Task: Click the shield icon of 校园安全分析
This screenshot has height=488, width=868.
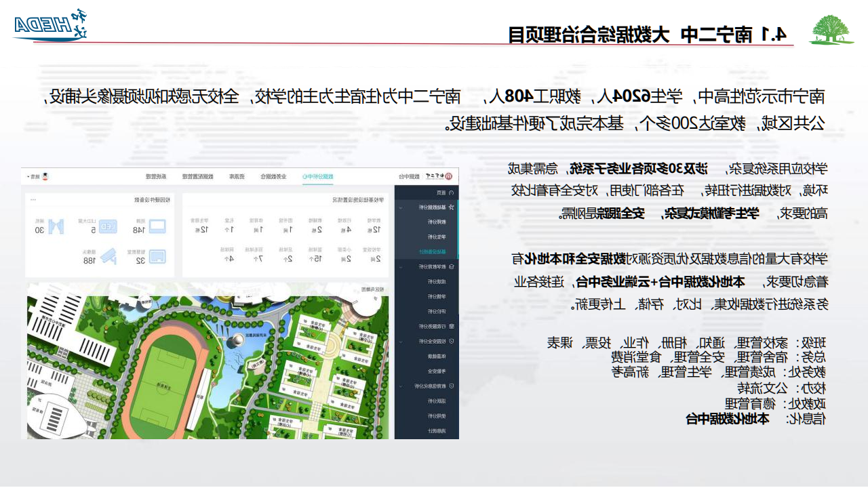Action: coord(452,342)
